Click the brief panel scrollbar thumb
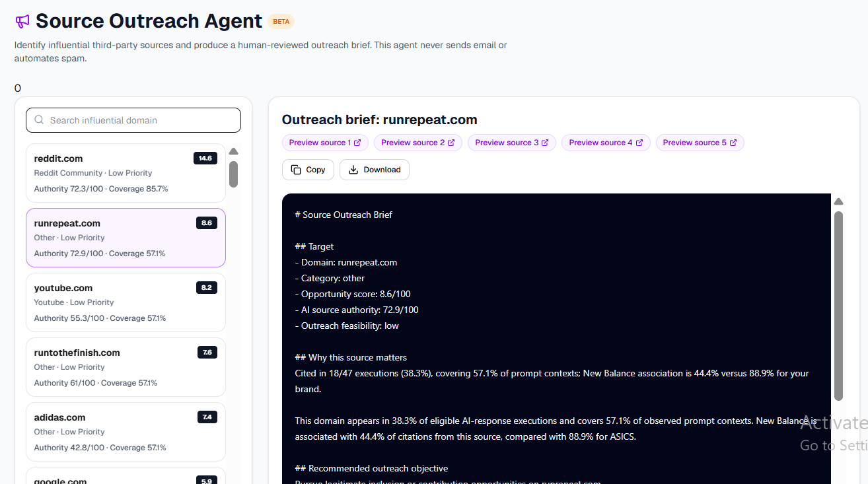The width and height of the screenshot is (868, 484). point(839,306)
